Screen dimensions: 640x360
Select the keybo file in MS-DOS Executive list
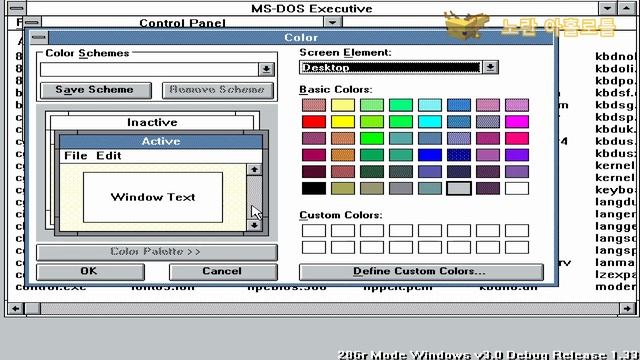click(615, 190)
